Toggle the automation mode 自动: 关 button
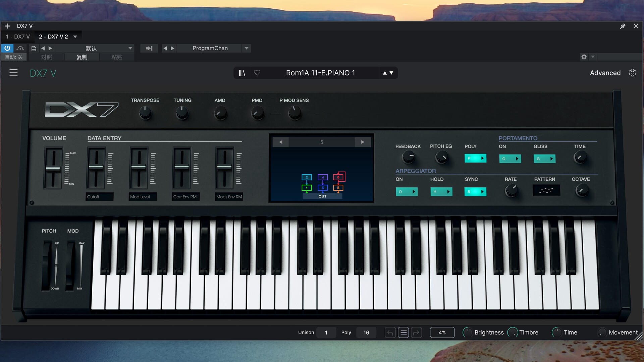644x362 pixels. coord(14,57)
